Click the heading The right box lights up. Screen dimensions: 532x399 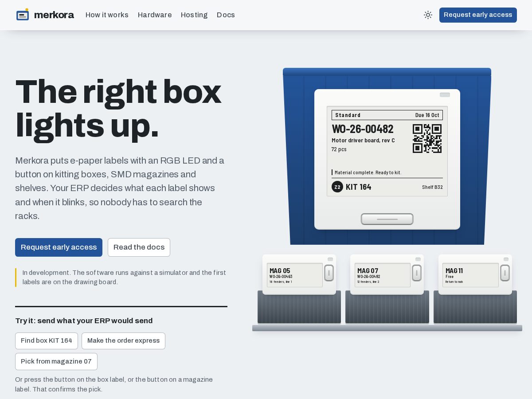118,109
